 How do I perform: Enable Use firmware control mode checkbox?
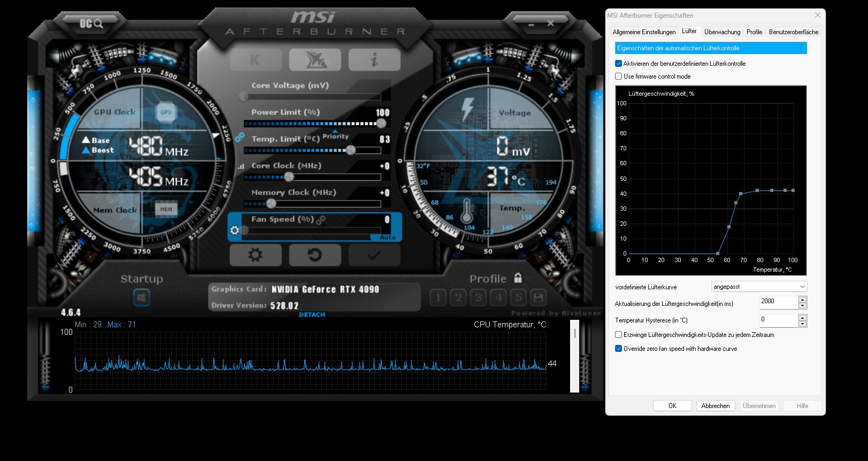[x=618, y=76]
